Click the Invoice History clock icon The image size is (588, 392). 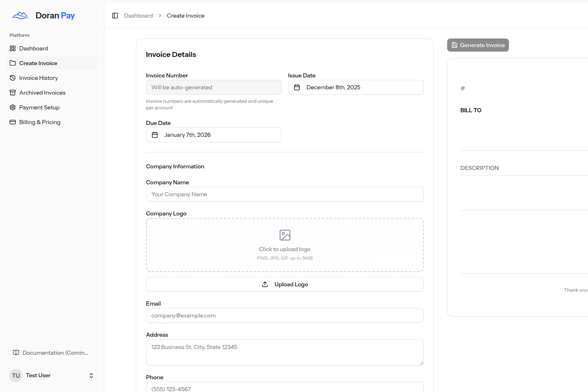(13, 78)
